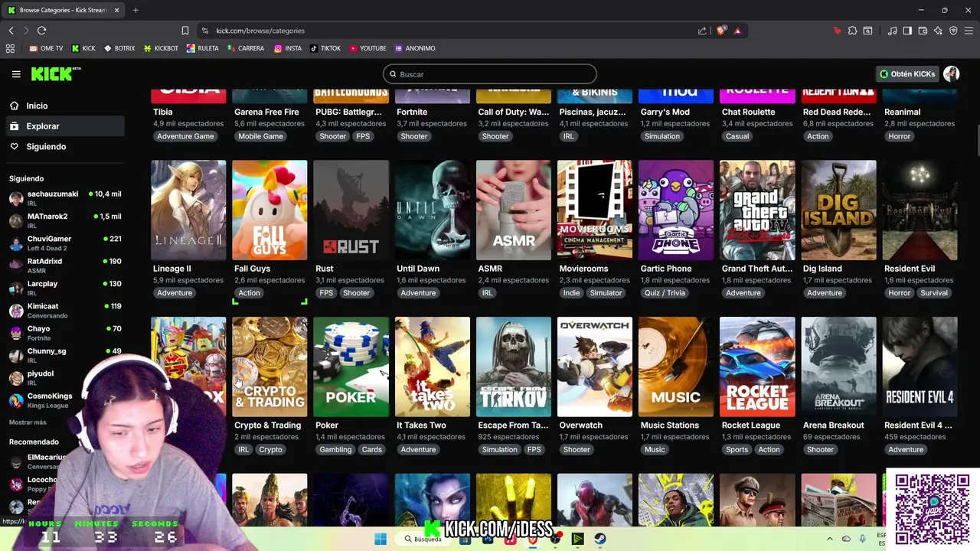Click the Sports tag under Rocket League
Image resolution: width=980 pixels, height=551 pixels.
737,450
